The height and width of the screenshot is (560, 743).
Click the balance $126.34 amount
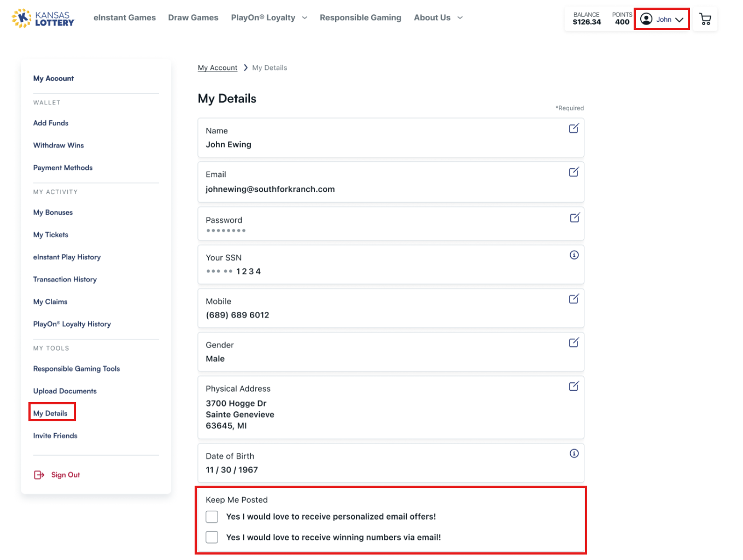coord(587,22)
